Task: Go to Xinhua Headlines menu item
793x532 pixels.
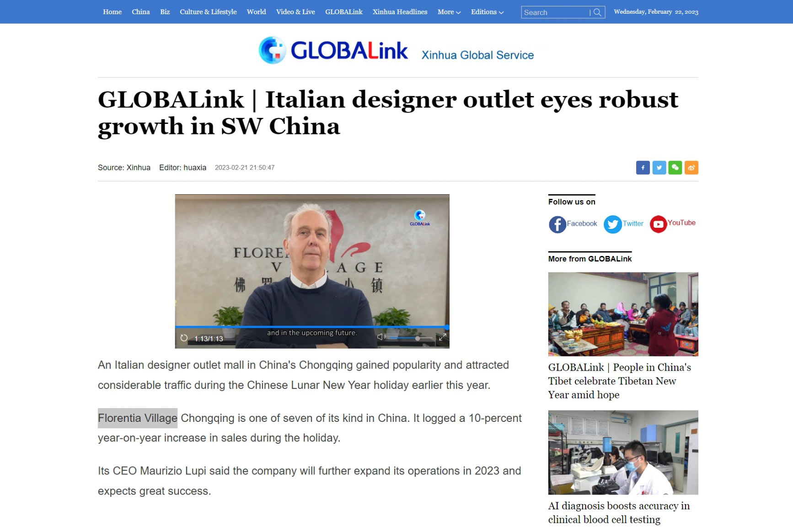Action: 400,12
